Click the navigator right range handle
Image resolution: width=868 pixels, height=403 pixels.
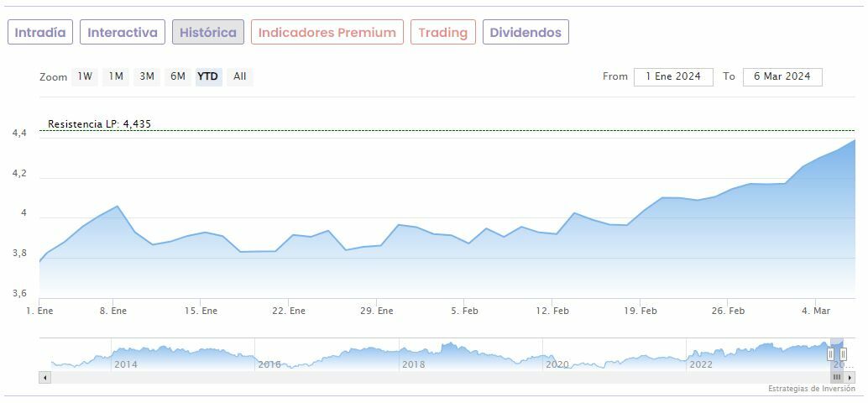[843, 354]
